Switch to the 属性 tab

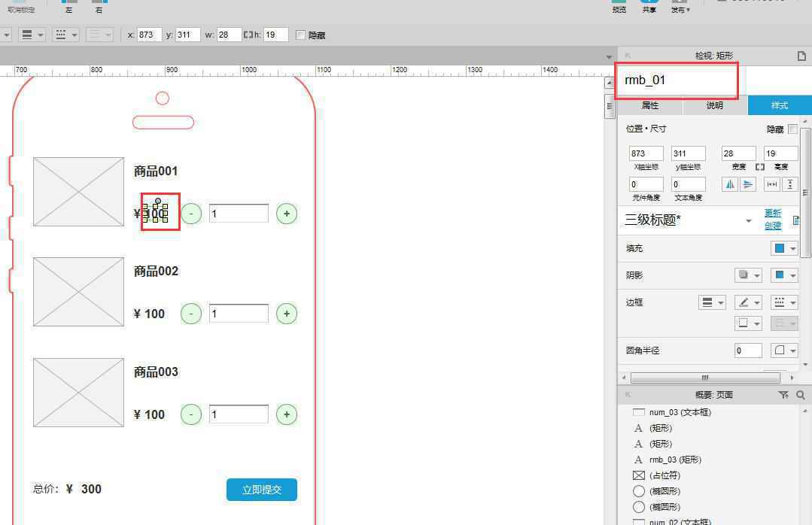tap(650, 105)
